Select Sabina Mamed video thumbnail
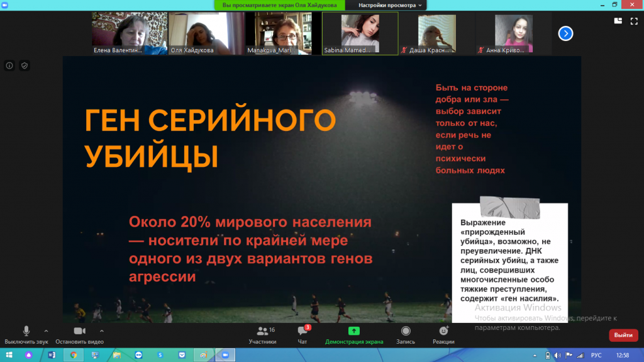The width and height of the screenshot is (644, 362). (x=359, y=34)
